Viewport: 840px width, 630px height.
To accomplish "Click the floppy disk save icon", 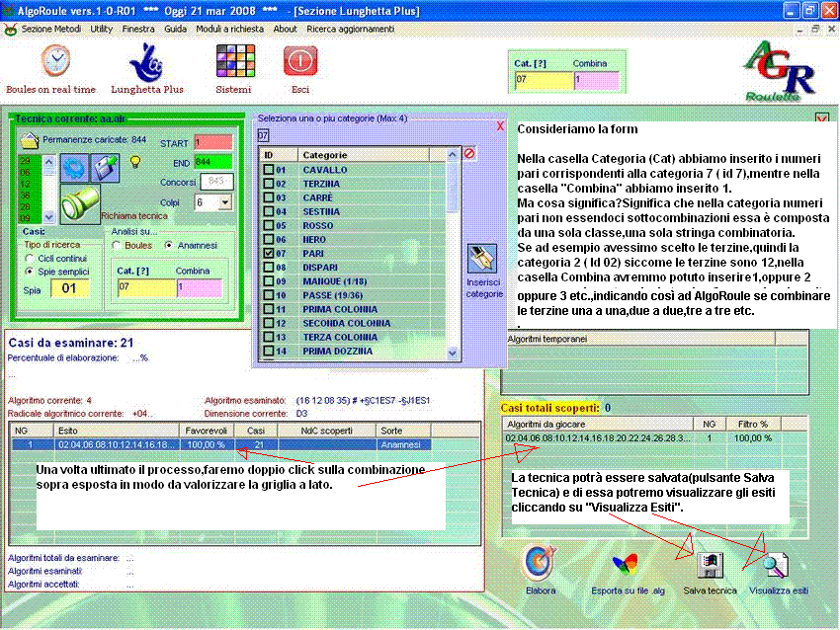I will (x=105, y=168).
